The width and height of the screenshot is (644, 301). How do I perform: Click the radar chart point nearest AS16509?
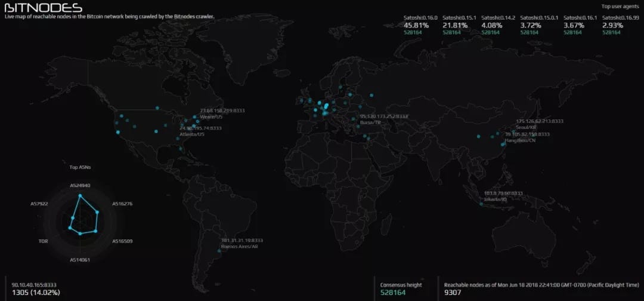tap(95, 231)
